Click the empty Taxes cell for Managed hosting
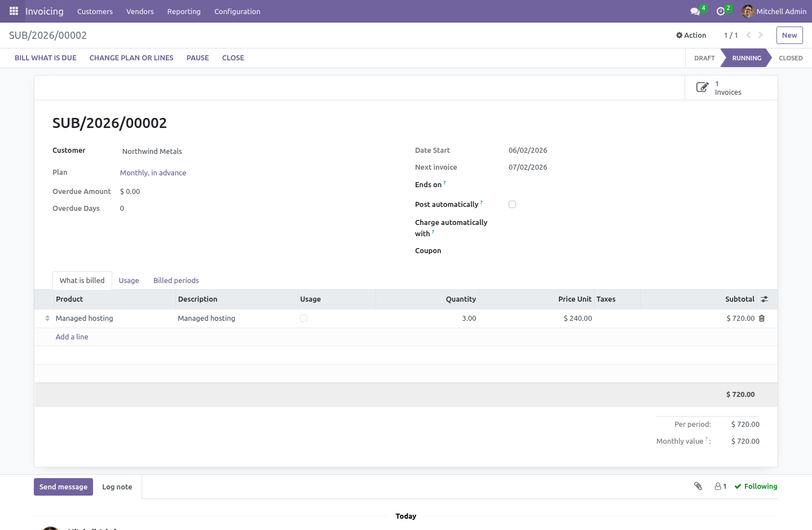The height and width of the screenshot is (530, 812). pos(617,319)
